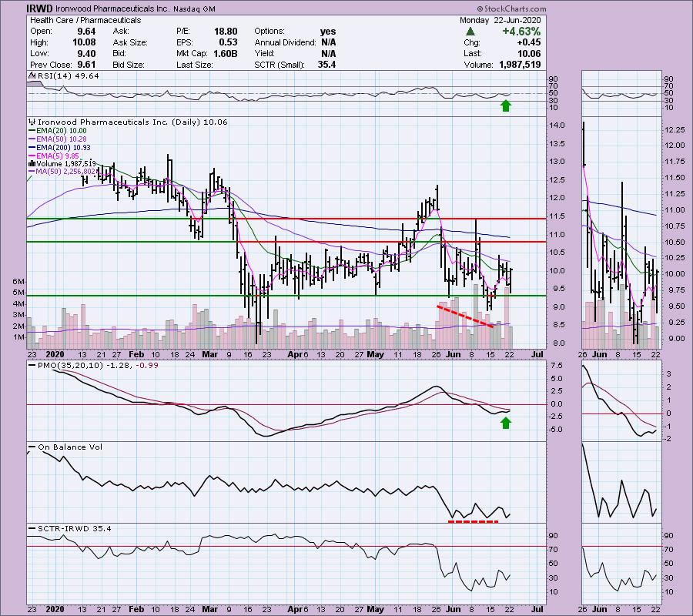Viewport: 693px width, 616px height.
Task: Click the 12.25 price label on the zoomed panel
Action: coord(675,130)
